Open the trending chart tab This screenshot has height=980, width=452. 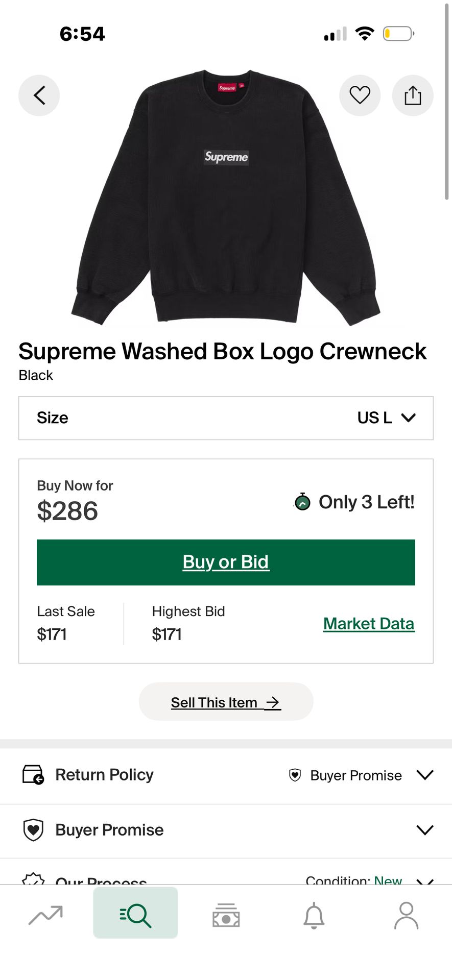[45, 915]
